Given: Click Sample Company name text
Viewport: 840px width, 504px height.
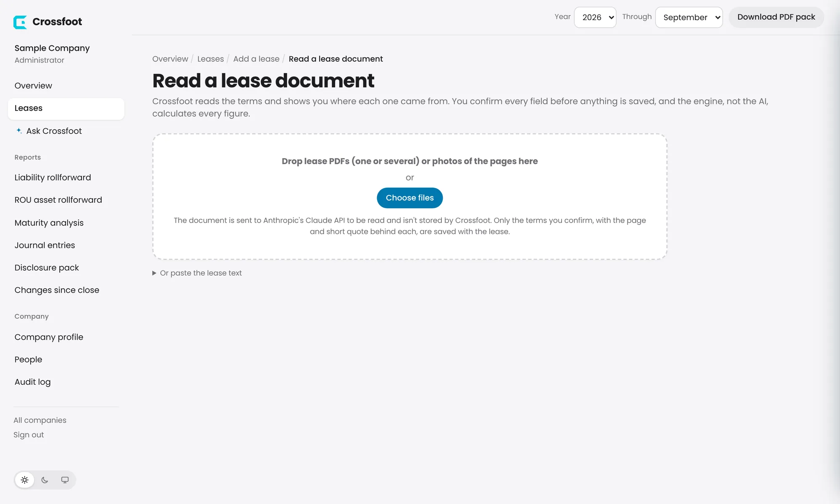Looking at the screenshot, I should pos(52,48).
